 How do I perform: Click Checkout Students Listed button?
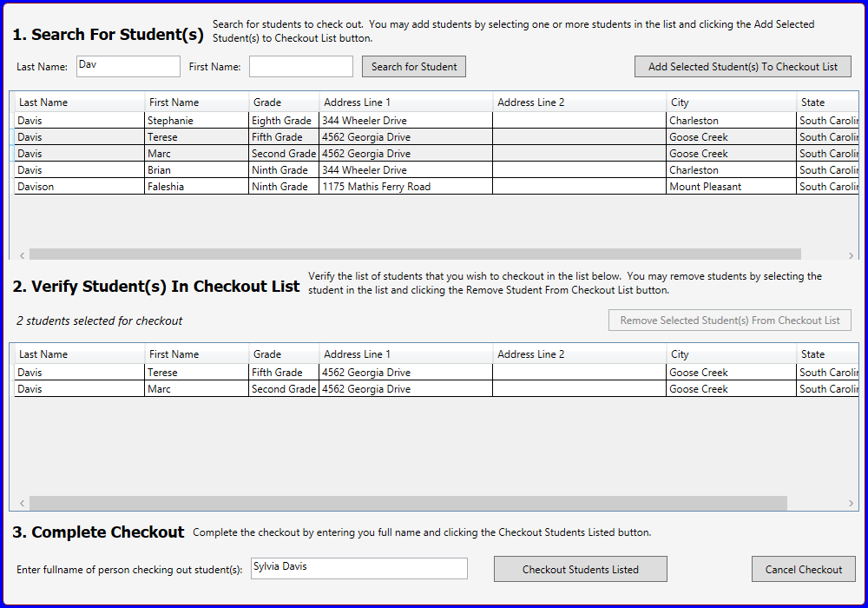pyautogui.click(x=580, y=569)
